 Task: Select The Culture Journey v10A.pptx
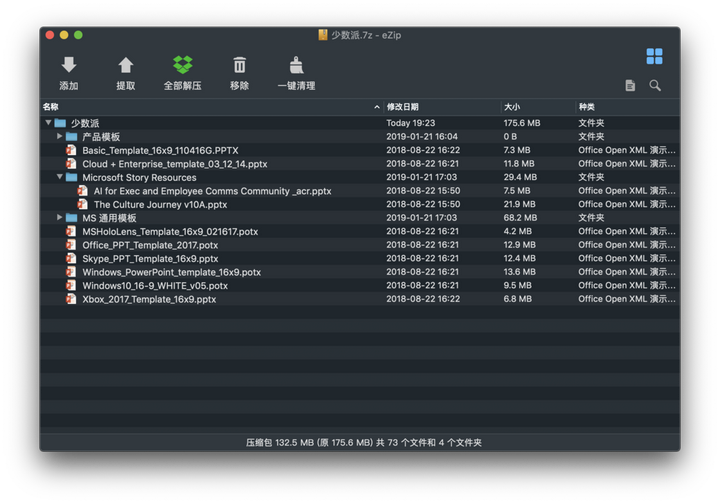point(360,204)
